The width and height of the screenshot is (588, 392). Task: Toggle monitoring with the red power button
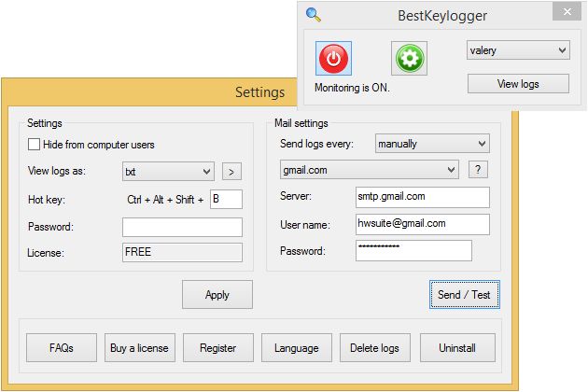[333, 59]
